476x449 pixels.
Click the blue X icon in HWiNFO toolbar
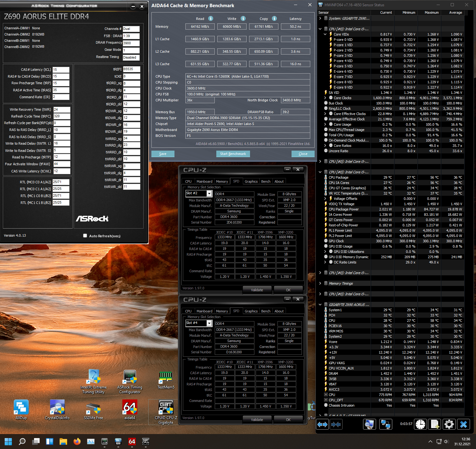coord(464,424)
